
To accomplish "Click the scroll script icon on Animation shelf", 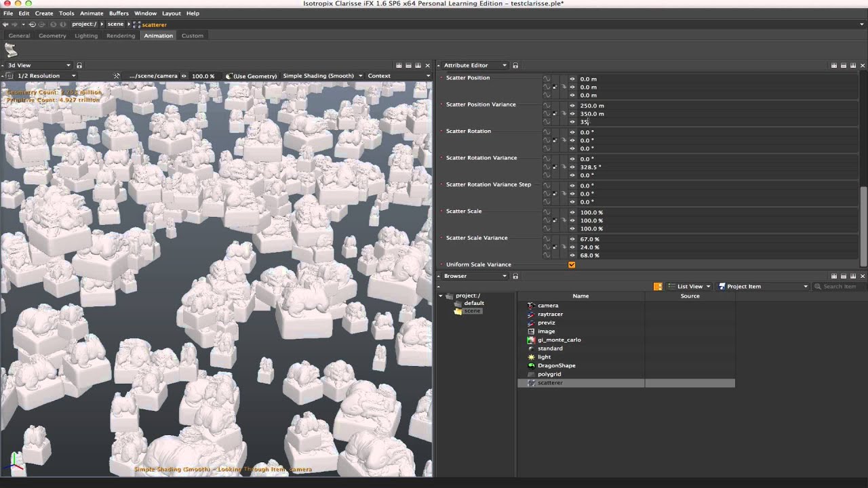I will tap(11, 50).
